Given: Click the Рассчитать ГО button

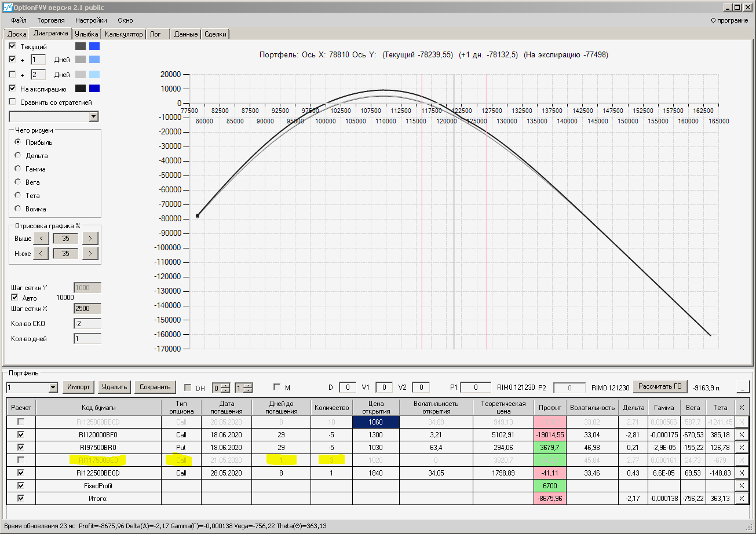Looking at the screenshot, I should 660,386.
